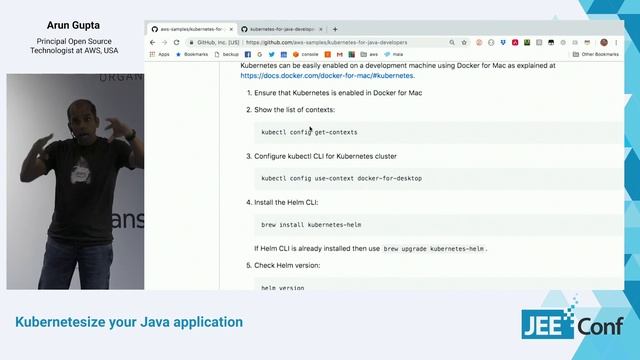Screen dimensions: 640x360
Task: Click 'Install the Helm CLI:' step
Action: click(286, 202)
